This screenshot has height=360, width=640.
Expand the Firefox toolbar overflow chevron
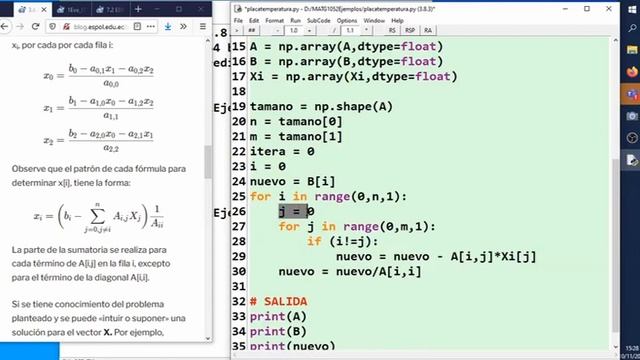pos(183,27)
